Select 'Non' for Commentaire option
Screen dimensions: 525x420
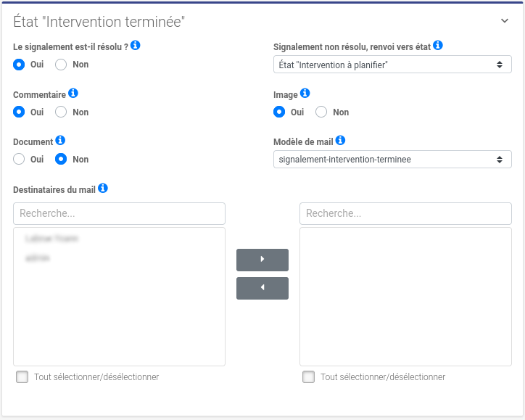pyautogui.click(x=61, y=112)
